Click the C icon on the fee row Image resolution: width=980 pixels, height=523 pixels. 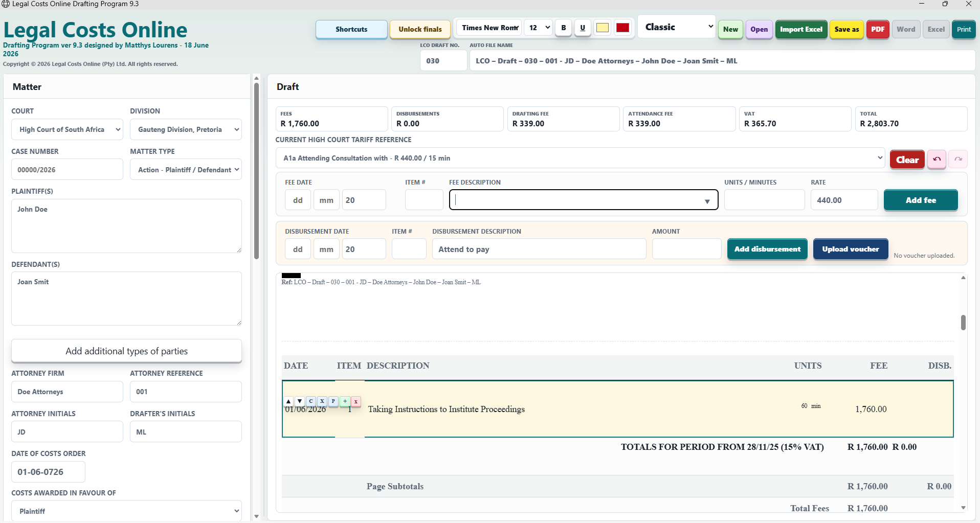311,401
